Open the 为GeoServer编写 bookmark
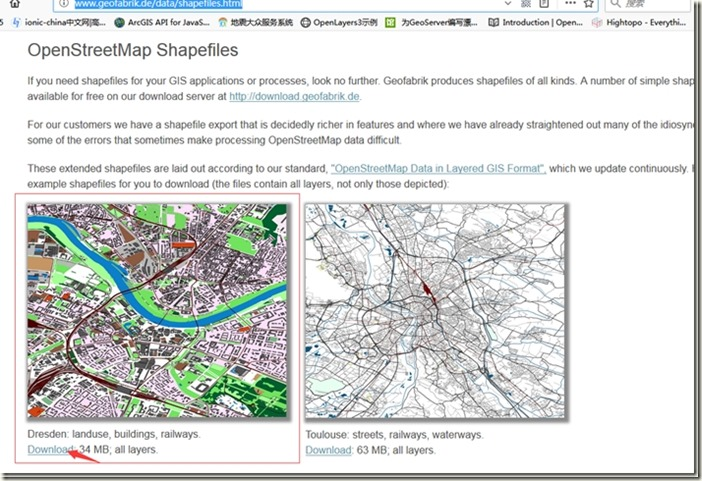The height and width of the screenshot is (481, 702). click(432, 22)
